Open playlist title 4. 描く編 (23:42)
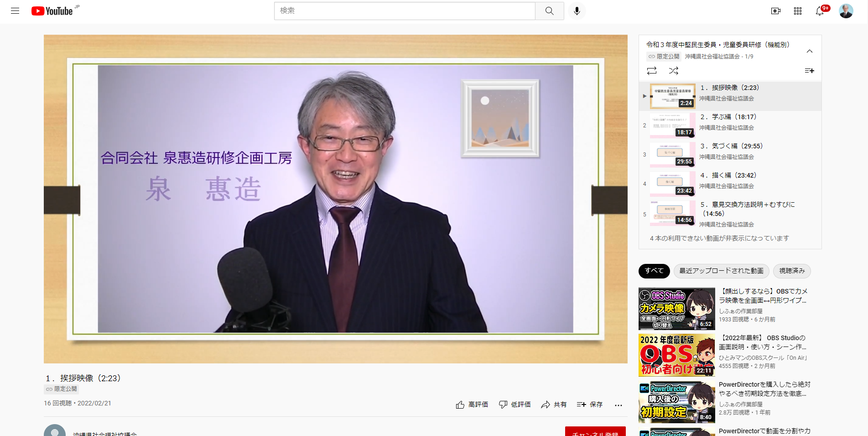This screenshot has height=436, width=868. point(728,175)
